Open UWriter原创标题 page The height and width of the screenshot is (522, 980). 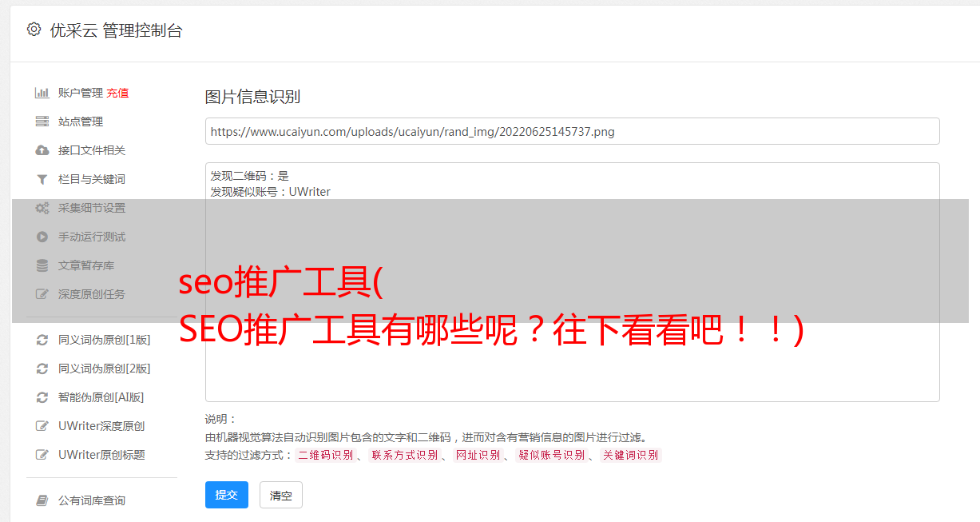tap(101, 455)
